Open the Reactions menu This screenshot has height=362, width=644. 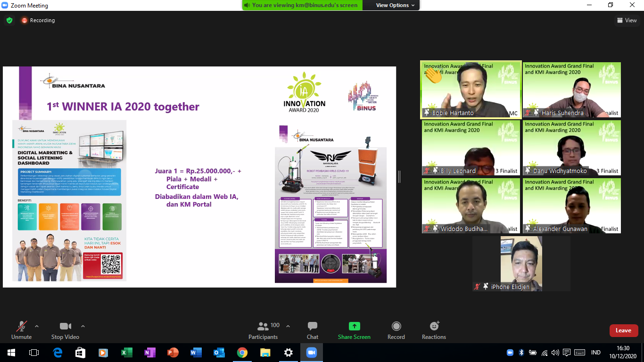[x=434, y=330]
